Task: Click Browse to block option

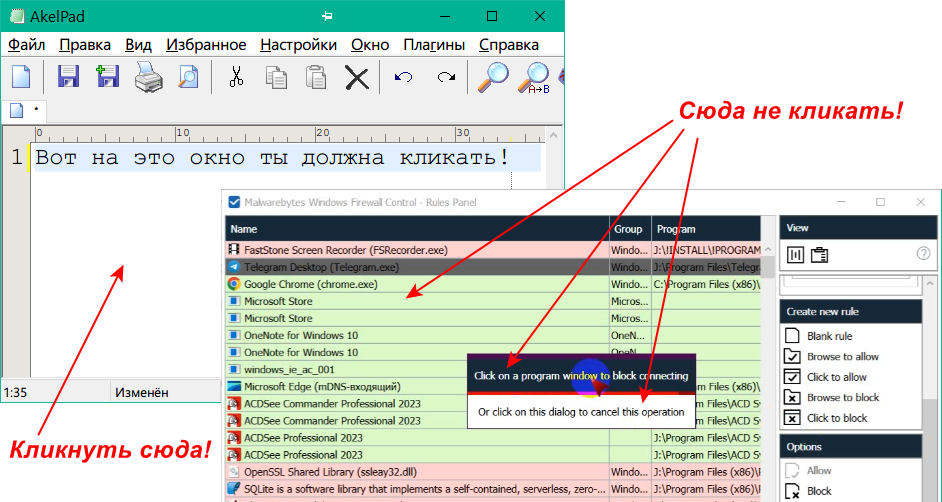Action: pyautogui.click(x=842, y=397)
